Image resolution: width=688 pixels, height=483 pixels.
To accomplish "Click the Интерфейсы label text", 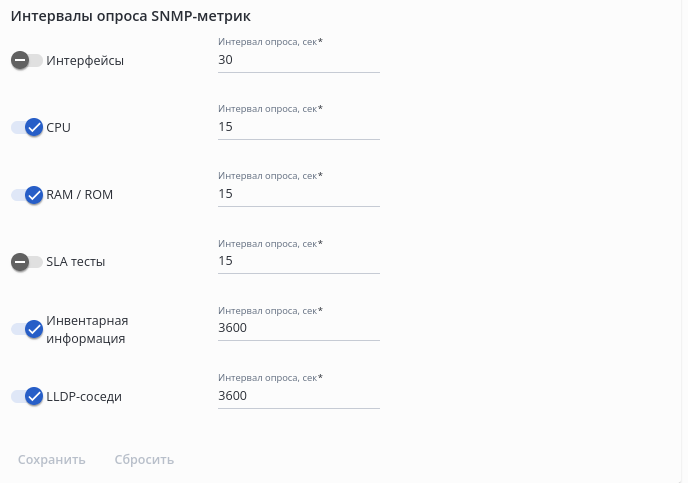I will coord(85,60).
